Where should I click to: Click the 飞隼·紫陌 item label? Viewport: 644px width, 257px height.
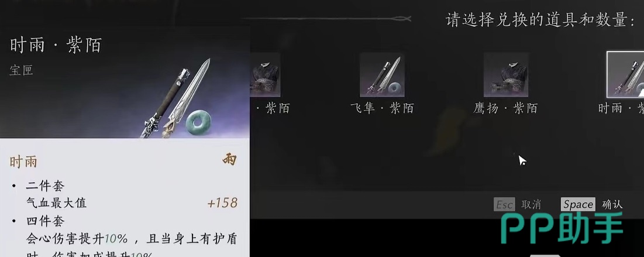point(381,108)
